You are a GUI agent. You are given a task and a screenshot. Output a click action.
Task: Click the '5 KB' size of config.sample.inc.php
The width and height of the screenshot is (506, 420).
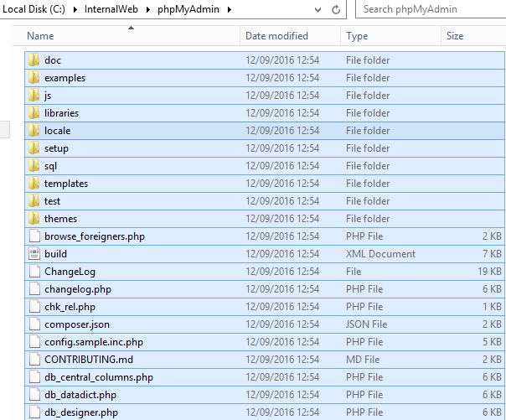click(492, 341)
